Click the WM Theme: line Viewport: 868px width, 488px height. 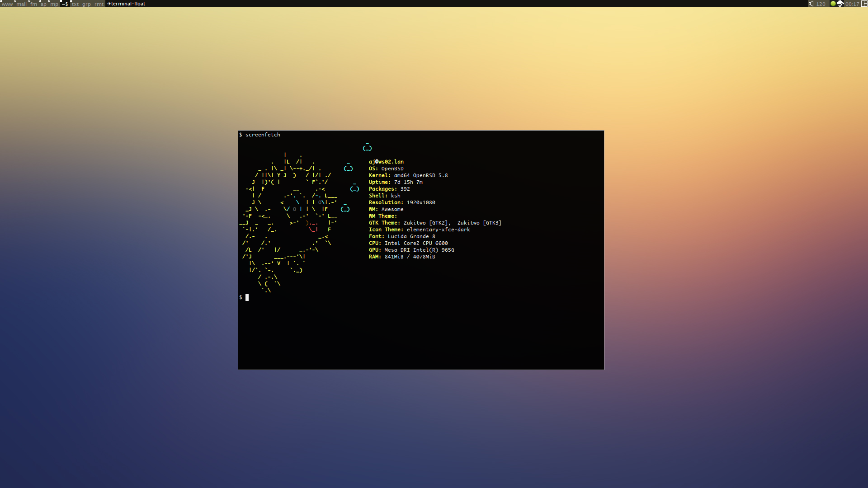click(x=383, y=216)
